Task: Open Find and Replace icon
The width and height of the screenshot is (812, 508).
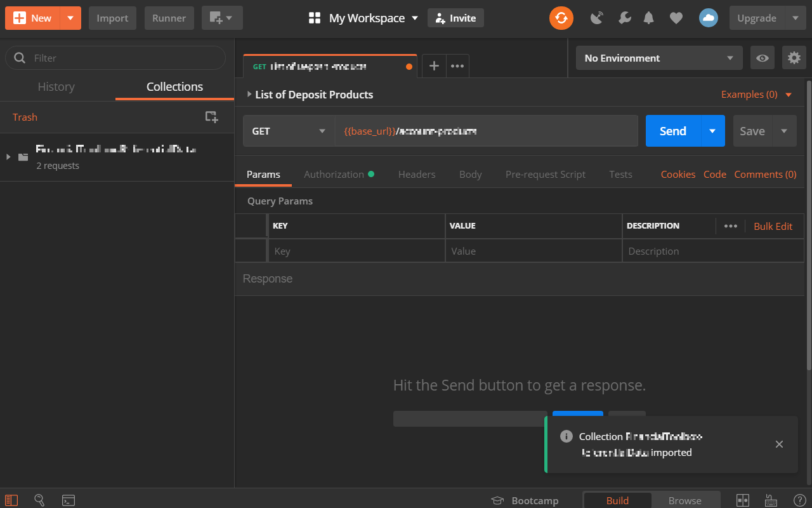Action: click(x=39, y=500)
